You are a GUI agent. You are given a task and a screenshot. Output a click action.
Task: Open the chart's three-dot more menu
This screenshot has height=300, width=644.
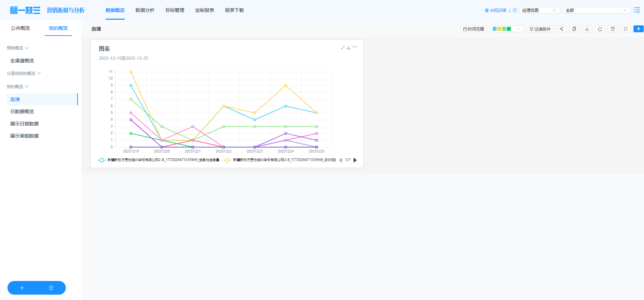[x=355, y=47]
